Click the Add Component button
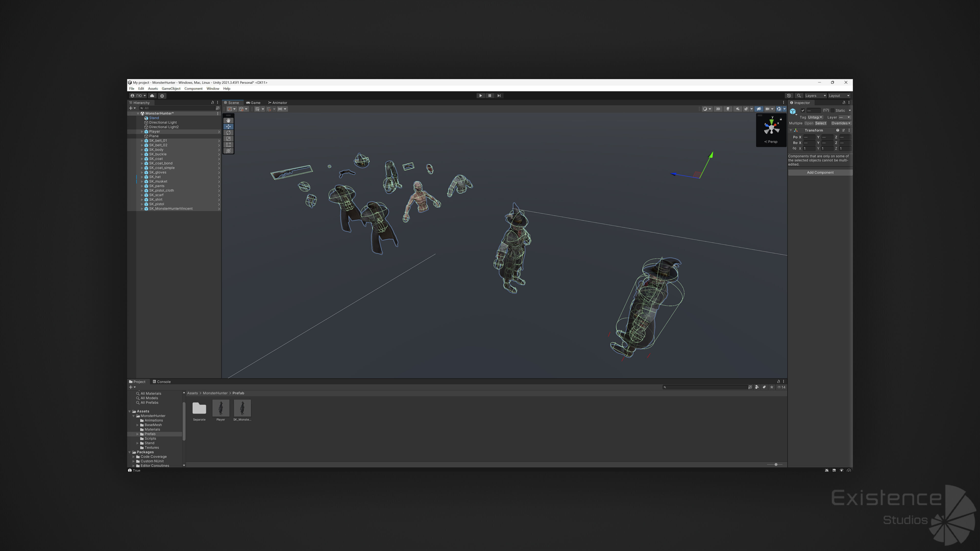The width and height of the screenshot is (980, 551). [820, 173]
